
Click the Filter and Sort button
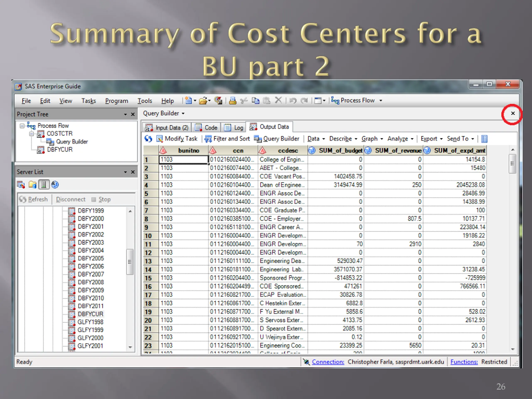coord(227,139)
